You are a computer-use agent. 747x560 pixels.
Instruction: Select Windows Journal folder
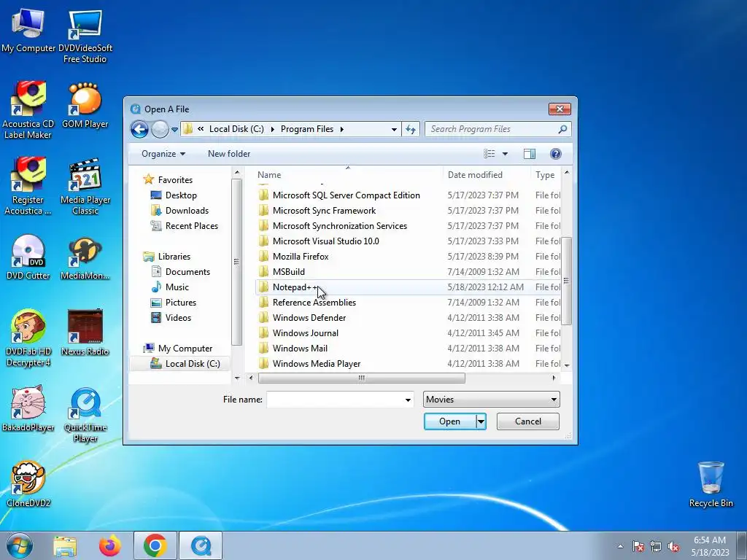click(x=306, y=332)
